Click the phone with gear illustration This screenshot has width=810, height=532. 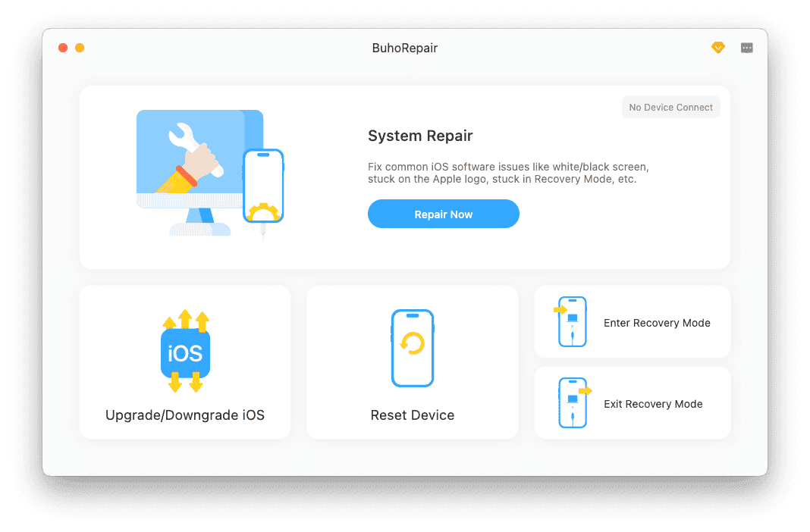[x=263, y=186]
